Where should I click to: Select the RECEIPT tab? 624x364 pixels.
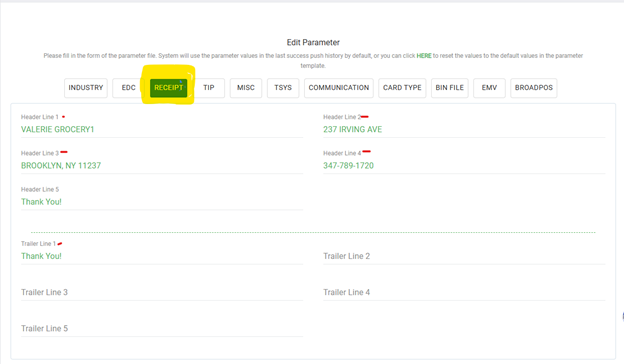[168, 88]
